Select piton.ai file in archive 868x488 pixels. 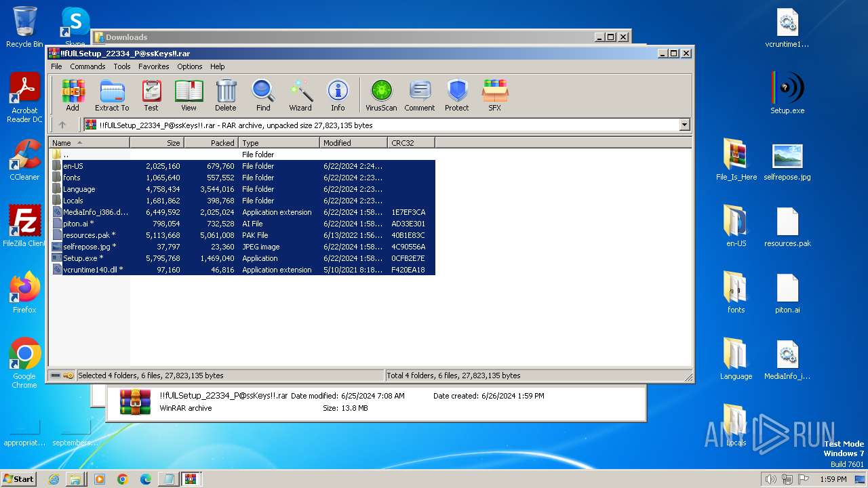pyautogui.click(x=242, y=224)
